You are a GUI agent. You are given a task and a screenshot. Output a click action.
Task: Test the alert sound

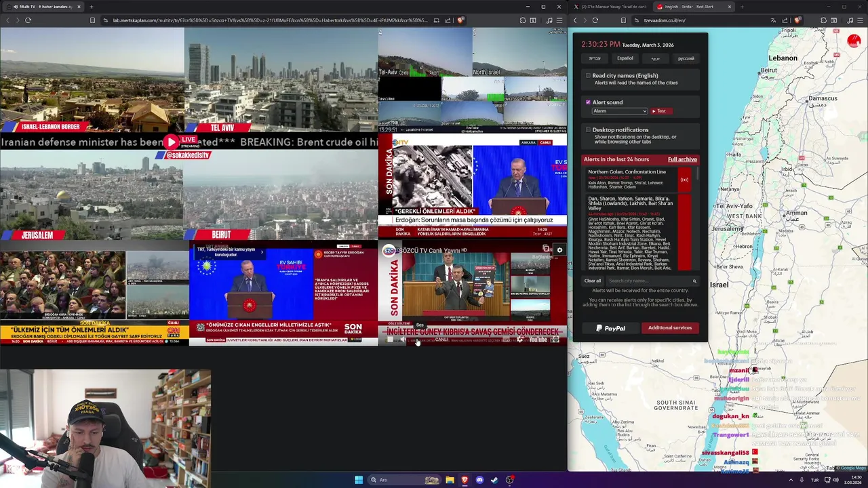point(660,111)
